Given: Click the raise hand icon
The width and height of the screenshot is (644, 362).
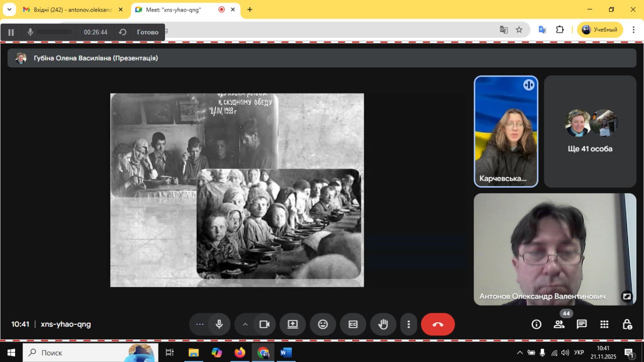Looking at the screenshot, I should pos(383,324).
